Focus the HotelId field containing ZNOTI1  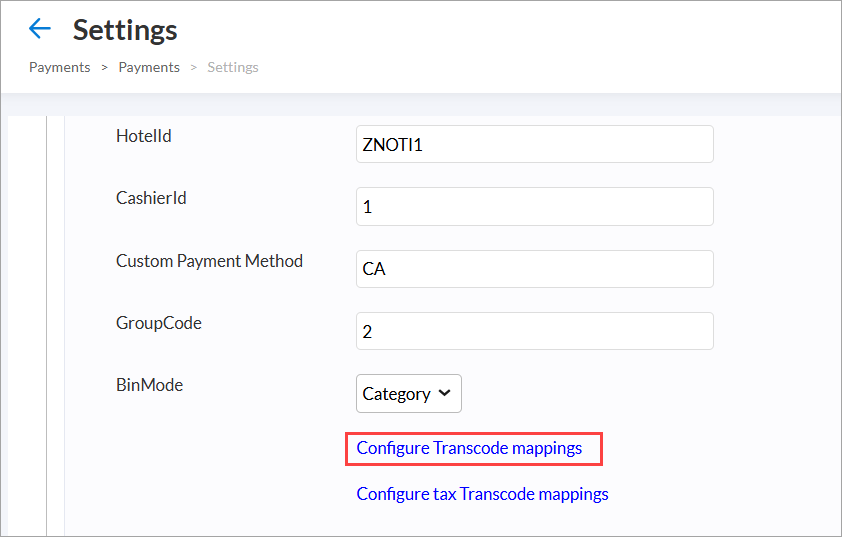click(x=534, y=144)
